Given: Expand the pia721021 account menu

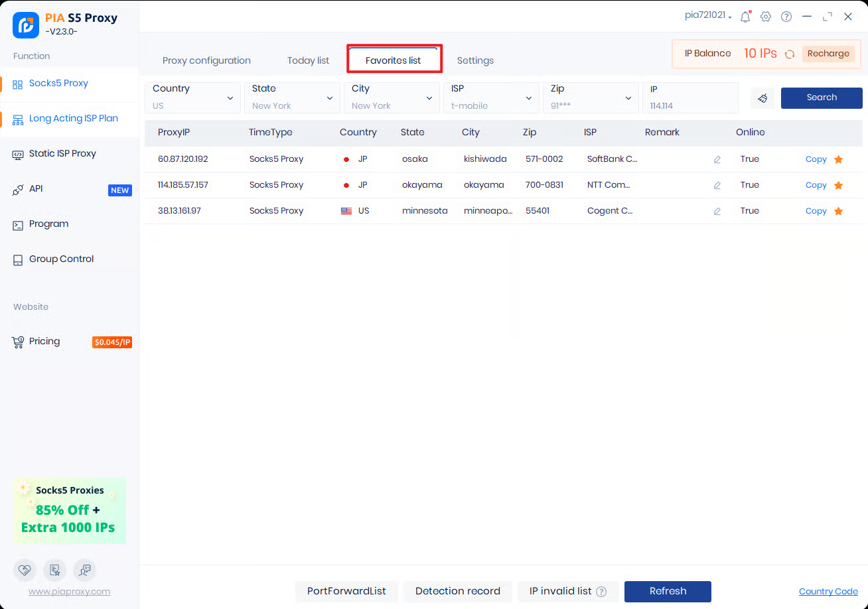Looking at the screenshot, I should pos(708,15).
